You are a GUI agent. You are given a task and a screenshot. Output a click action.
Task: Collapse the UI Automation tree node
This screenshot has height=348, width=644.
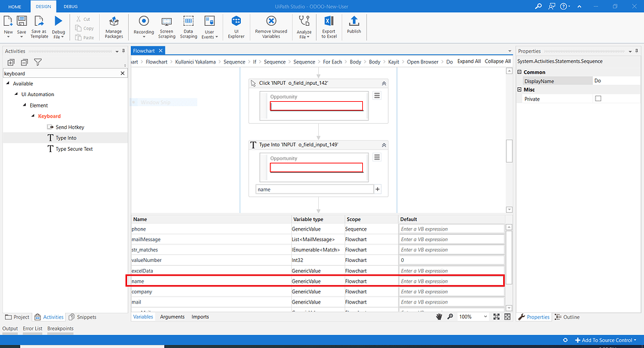16,94
